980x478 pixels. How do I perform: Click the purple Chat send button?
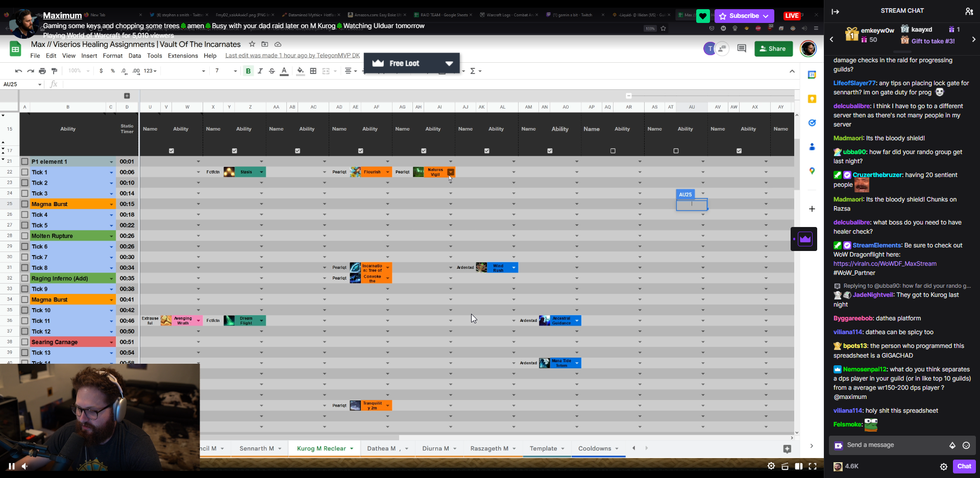(x=964, y=466)
